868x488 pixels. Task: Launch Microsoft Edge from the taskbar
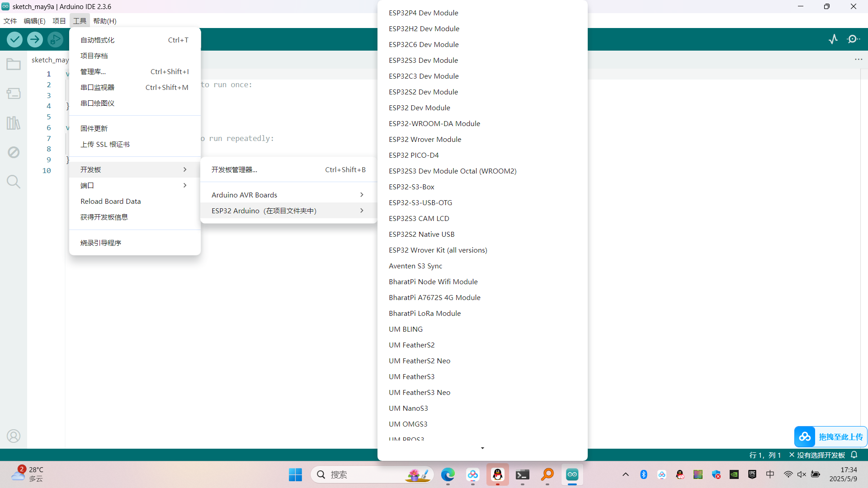click(x=448, y=474)
